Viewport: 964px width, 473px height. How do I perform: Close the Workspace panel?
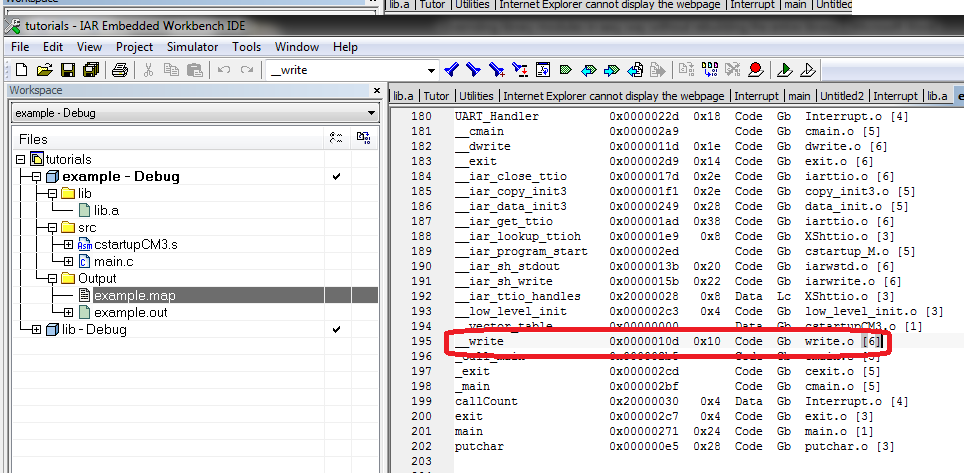tap(377, 90)
